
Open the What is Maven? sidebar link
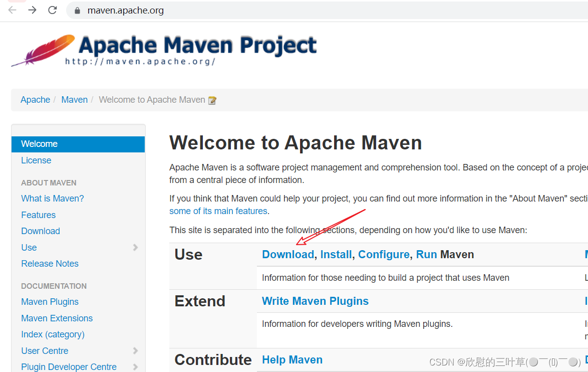(53, 198)
